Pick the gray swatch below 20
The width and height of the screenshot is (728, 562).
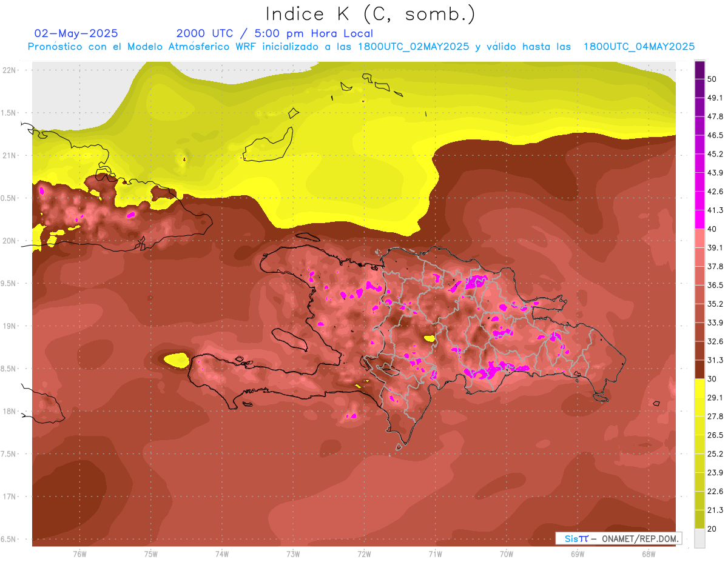(699, 538)
